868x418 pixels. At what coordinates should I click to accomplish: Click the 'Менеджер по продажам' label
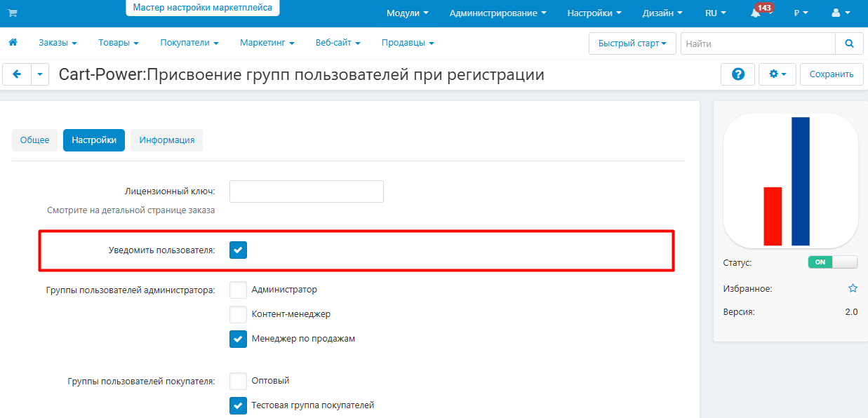pyautogui.click(x=303, y=339)
